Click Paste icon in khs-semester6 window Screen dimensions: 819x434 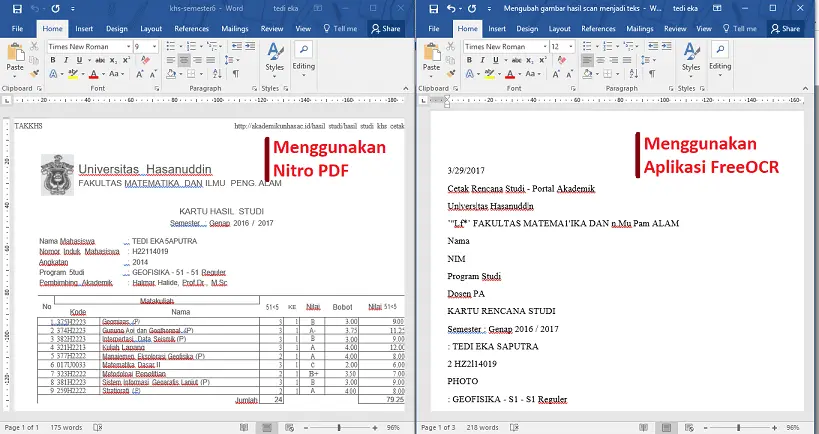(x=15, y=53)
